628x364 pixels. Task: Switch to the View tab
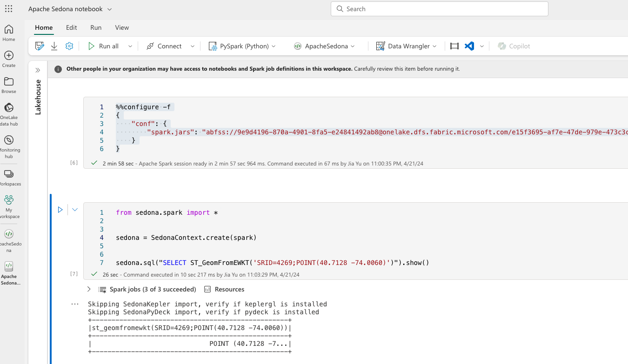[122, 27]
